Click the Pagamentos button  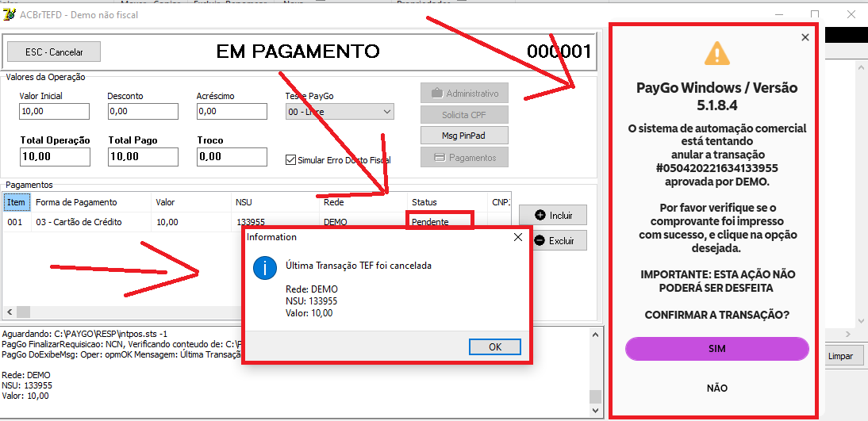tap(464, 158)
